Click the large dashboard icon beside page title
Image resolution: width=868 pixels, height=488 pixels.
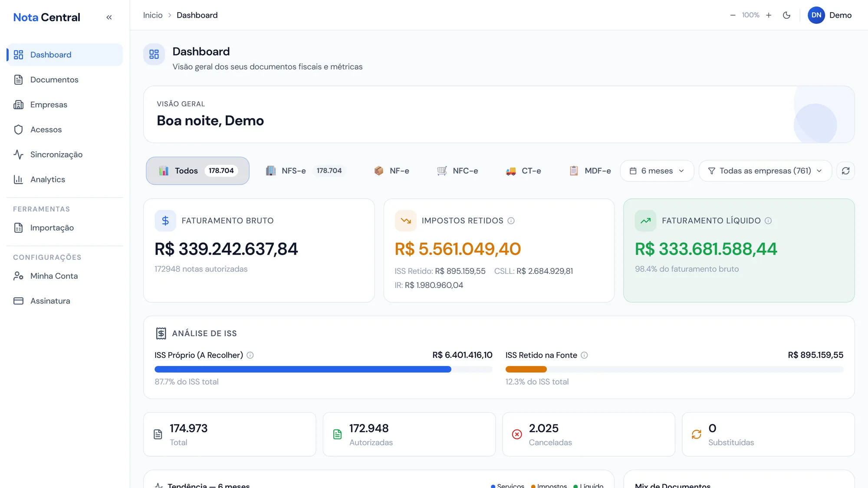154,54
